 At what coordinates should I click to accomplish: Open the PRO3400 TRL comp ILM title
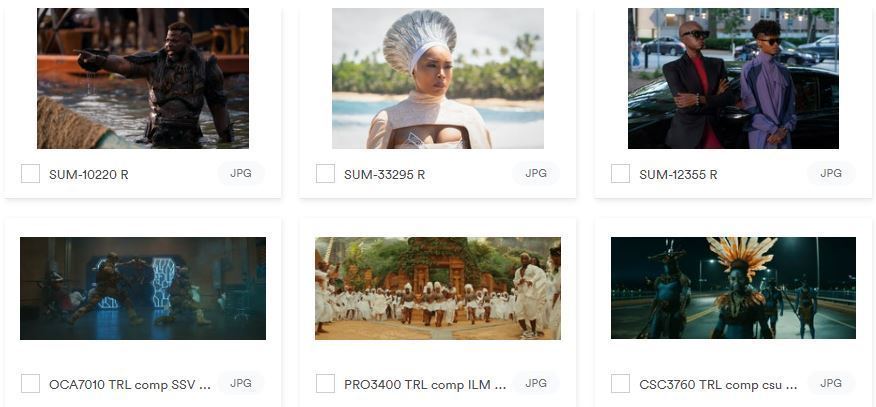tap(417, 385)
